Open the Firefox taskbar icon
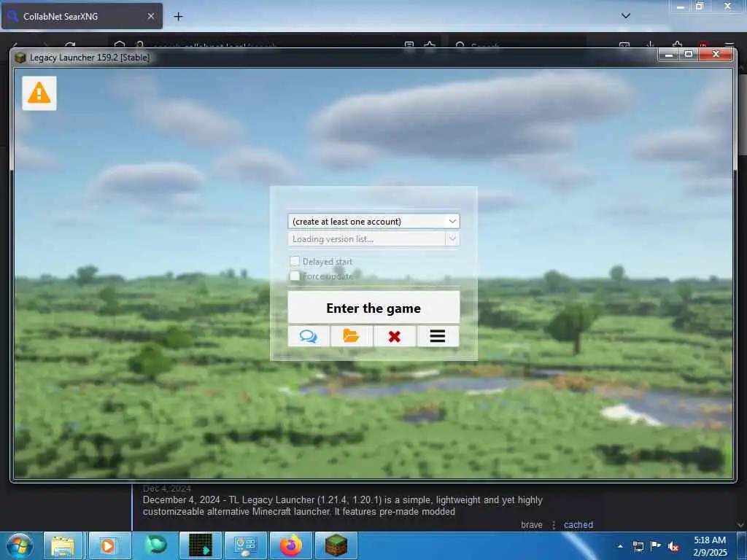 (x=290, y=545)
